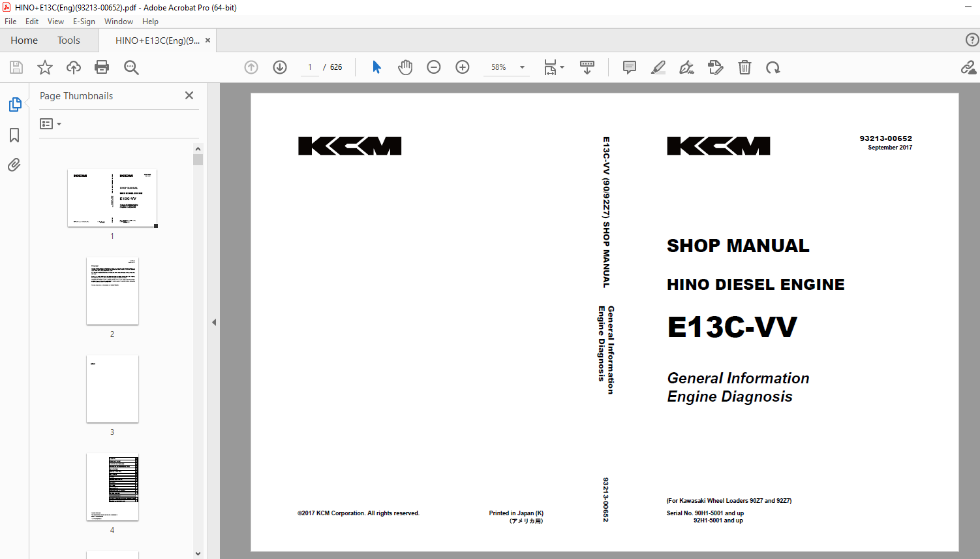Click the 58% zoom value field
This screenshot has height=559, width=980.
pos(498,67)
